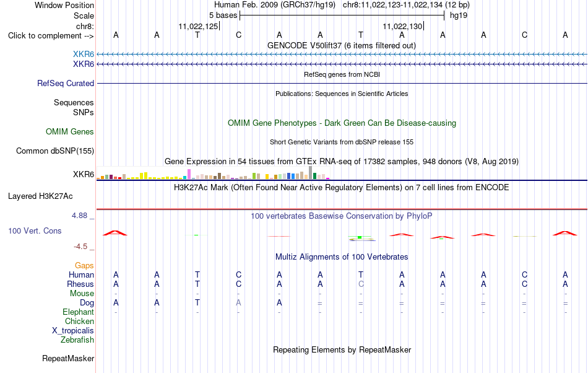This screenshot has width=588, height=373.
Task: Click the RefSeq Curated track label
Action: pos(66,83)
